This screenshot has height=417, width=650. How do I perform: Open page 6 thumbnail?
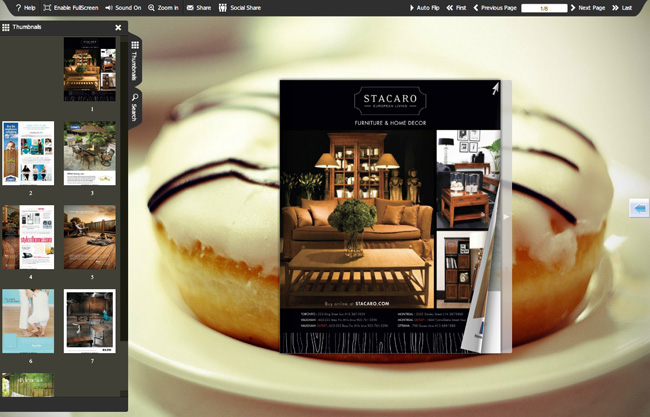[x=28, y=321]
